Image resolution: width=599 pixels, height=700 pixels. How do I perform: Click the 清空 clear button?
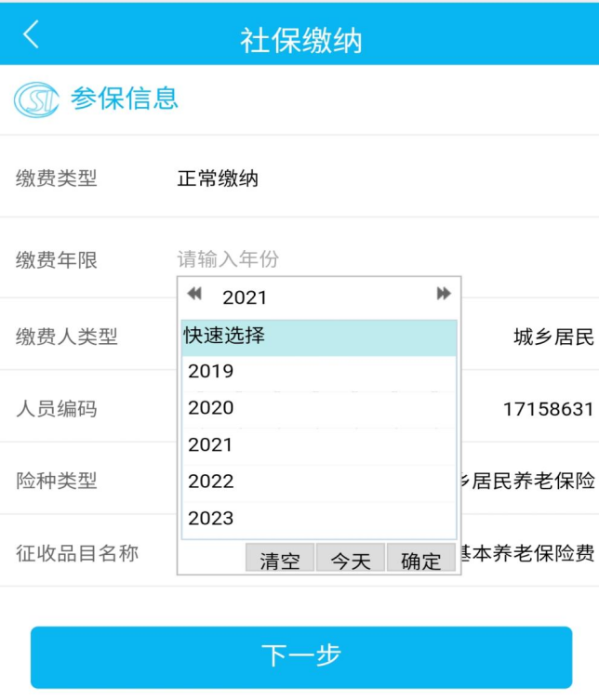280,558
